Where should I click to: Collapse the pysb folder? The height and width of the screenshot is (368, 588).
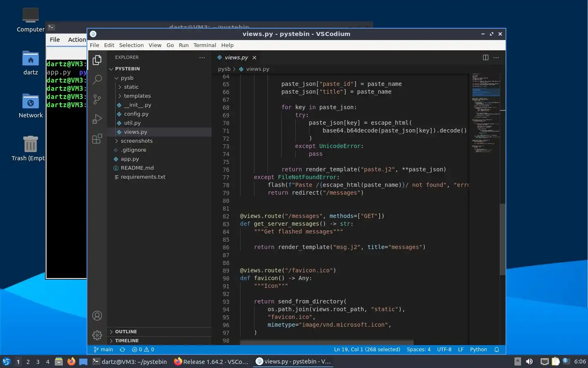pos(159,78)
